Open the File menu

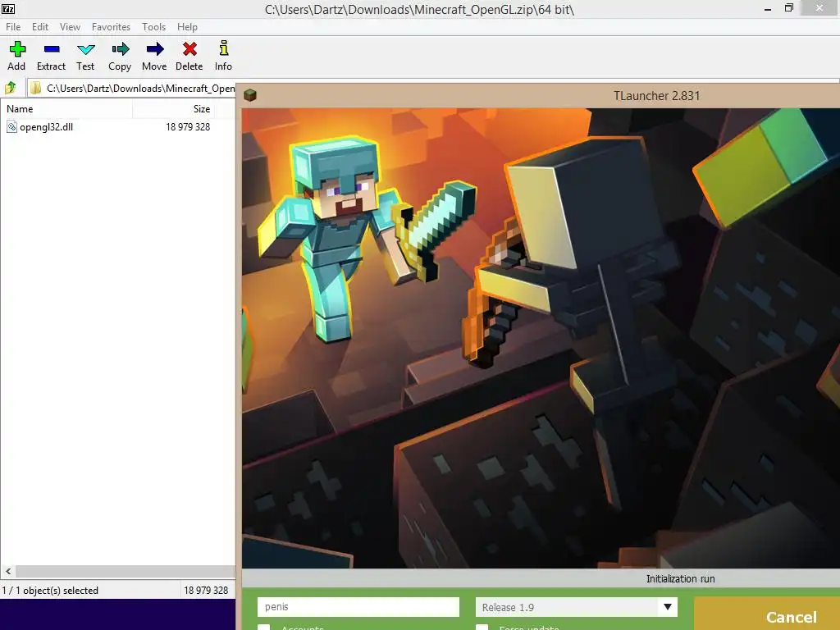pyautogui.click(x=13, y=27)
